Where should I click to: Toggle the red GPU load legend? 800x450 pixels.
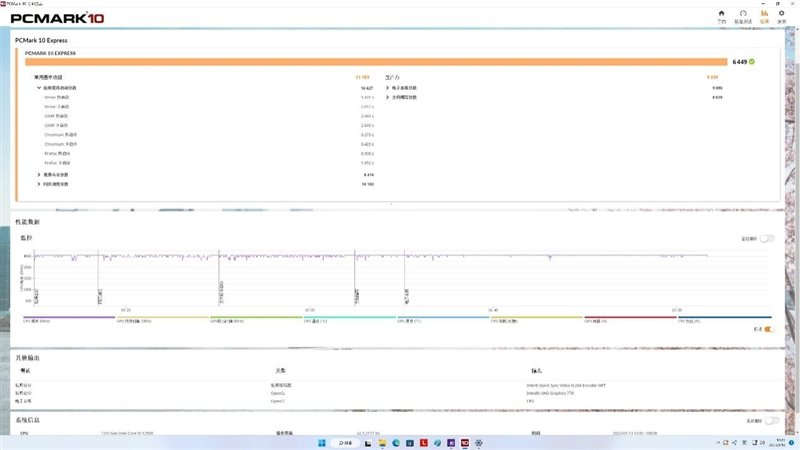[x=630, y=319]
